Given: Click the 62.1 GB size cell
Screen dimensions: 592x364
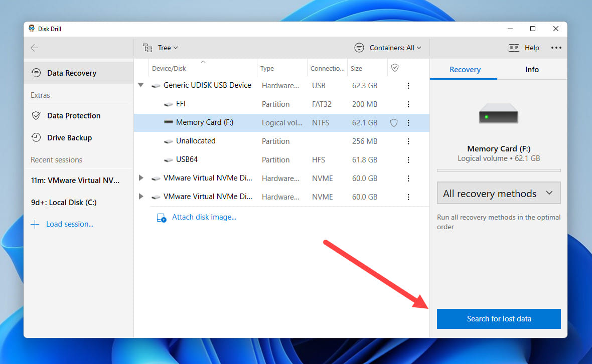Looking at the screenshot, I should click(x=364, y=123).
